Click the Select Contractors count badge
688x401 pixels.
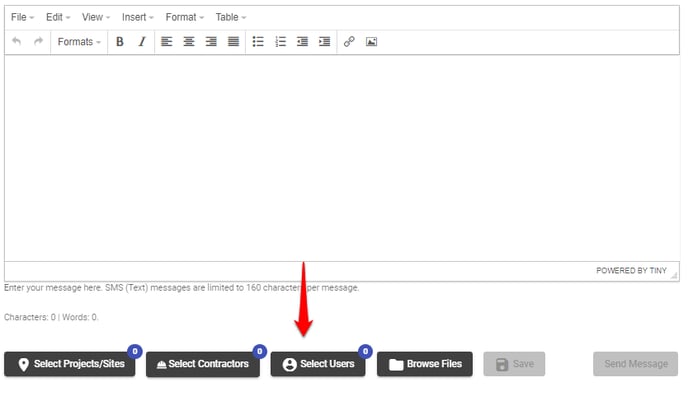click(260, 351)
